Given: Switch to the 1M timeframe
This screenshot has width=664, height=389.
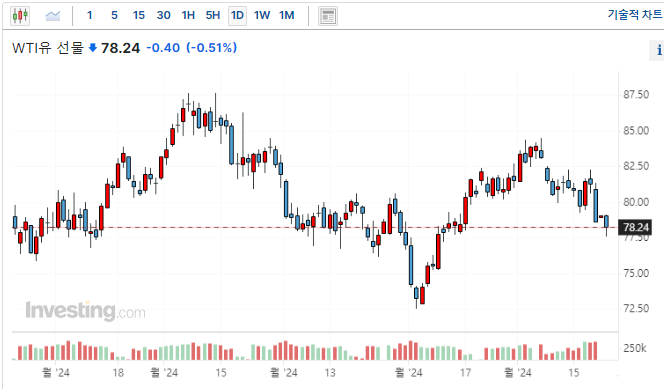Looking at the screenshot, I should click(287, 16).
